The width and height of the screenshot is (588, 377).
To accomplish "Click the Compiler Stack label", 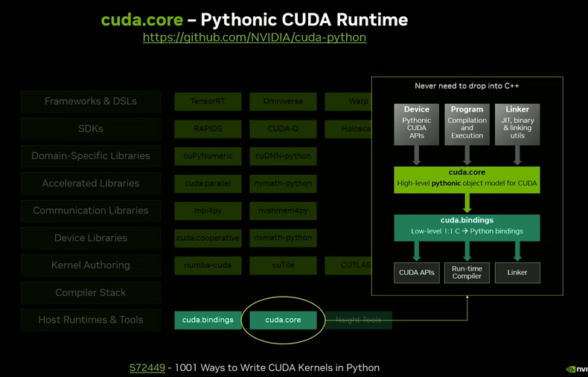I will click(x=91, y=293).
